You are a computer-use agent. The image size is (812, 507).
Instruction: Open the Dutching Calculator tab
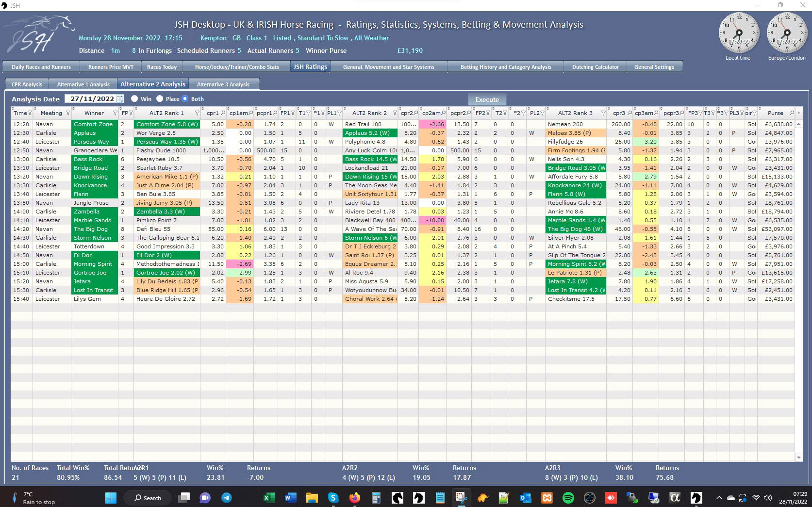pos(595,67)
